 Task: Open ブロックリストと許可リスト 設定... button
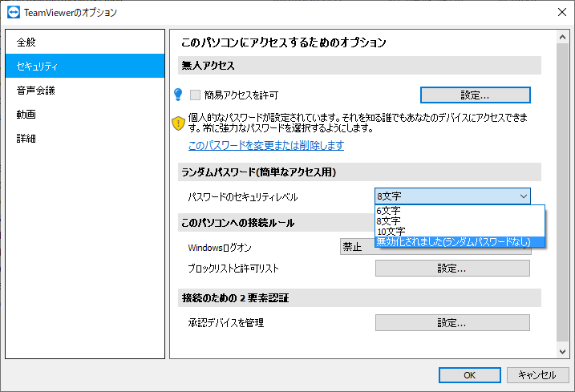(452, 269)
